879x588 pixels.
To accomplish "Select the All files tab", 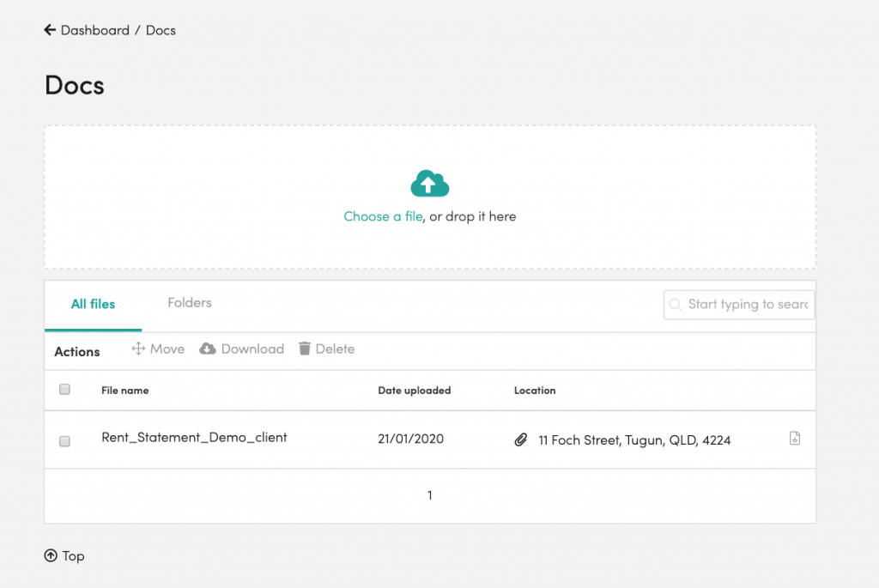I will [93, 304].
